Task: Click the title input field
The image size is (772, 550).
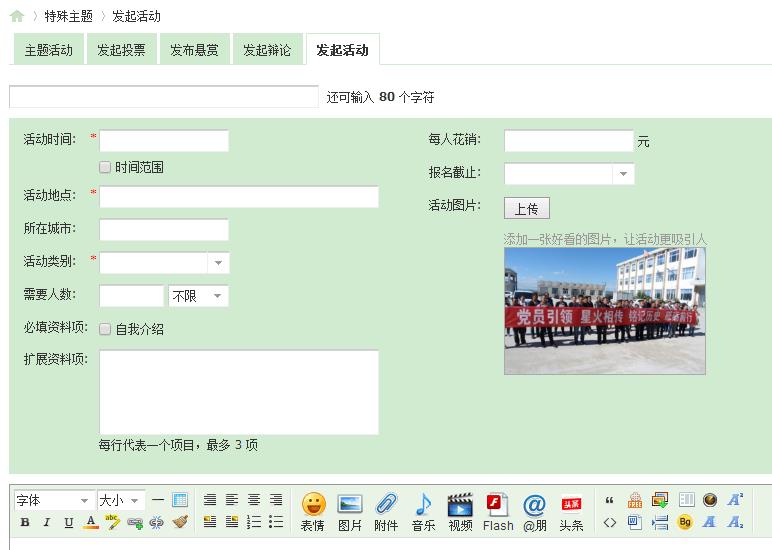Action: coord(164,97)
